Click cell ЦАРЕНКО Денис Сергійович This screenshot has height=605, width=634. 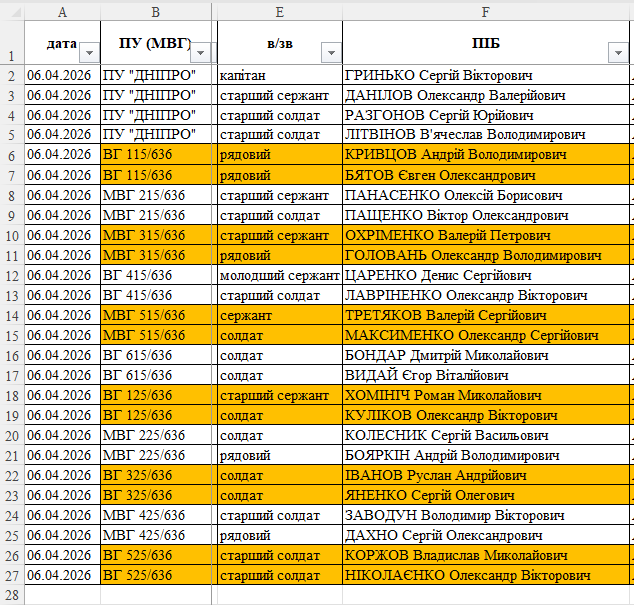486,275
